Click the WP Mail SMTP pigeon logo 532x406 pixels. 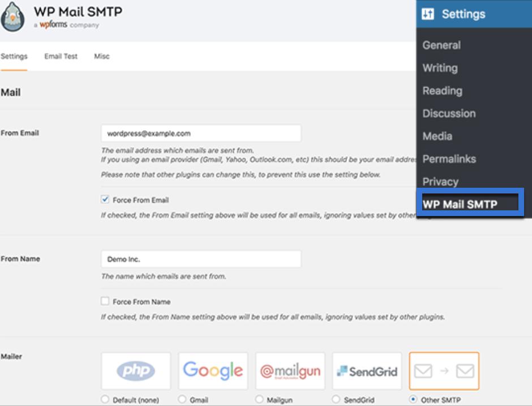(x=12, y=17)
